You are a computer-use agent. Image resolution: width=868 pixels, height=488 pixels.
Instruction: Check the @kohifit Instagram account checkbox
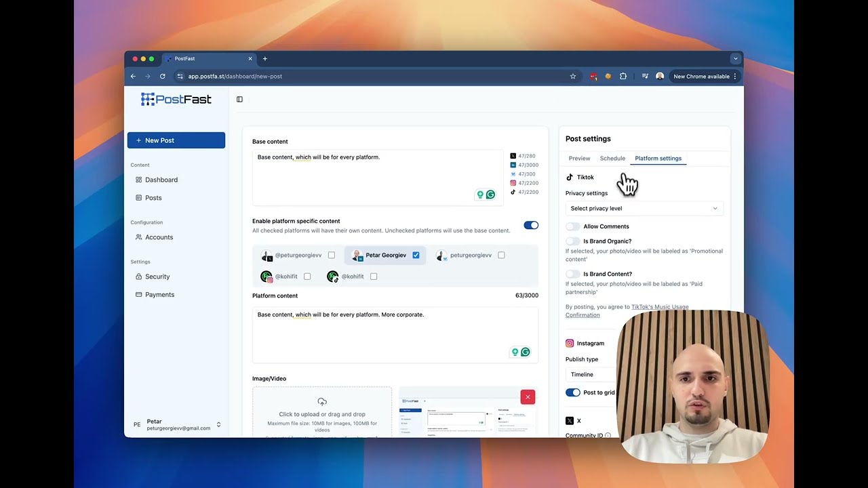(x=307, y=277)
